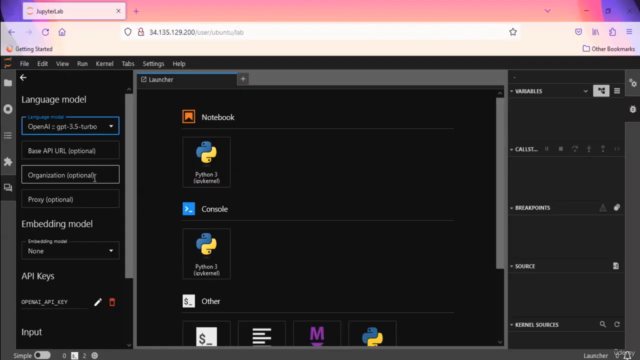Pause on exceptions breakpoint icon
Screen dimensions: 640x360
click(x=603, y=208)
